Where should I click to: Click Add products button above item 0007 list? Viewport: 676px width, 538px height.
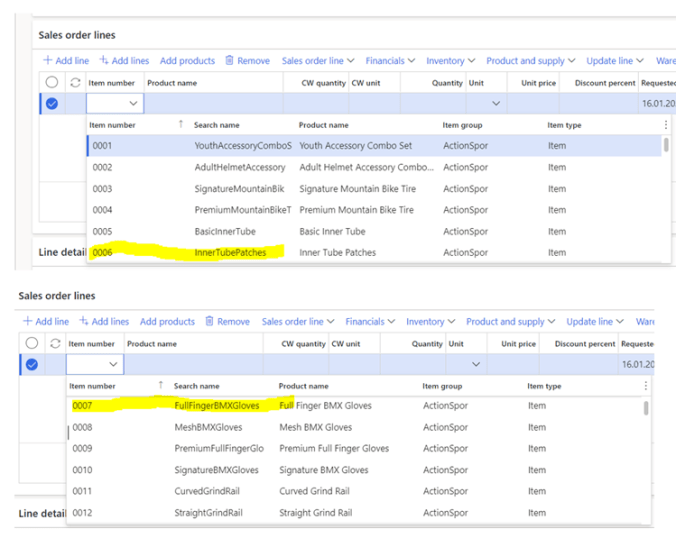tap(167, 322)
